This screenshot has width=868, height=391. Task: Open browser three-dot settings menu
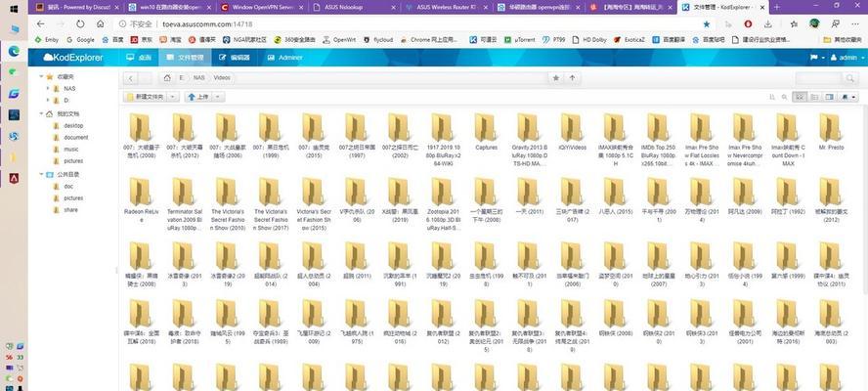click(x=854, y=24)
